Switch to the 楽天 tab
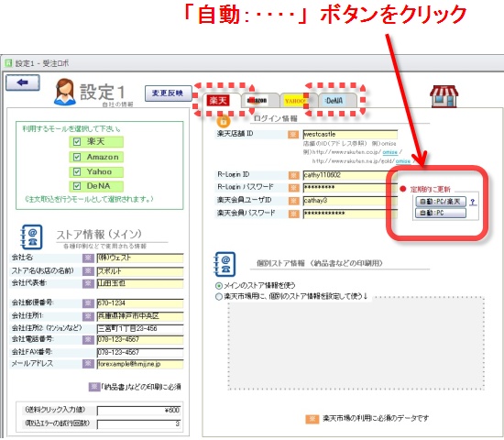Viewport: 504px width, 440px height. [x=221, y=100]
